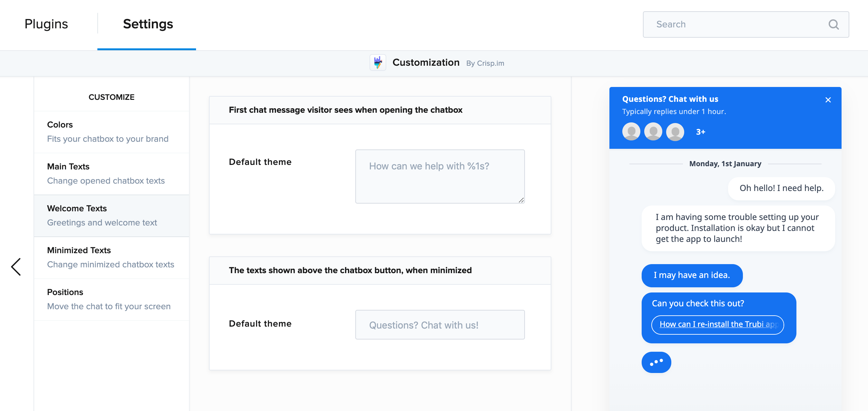Screen dimensions: 868x411
Task: Open the Minimized Texts section
Action: click(x=112, y=257)
